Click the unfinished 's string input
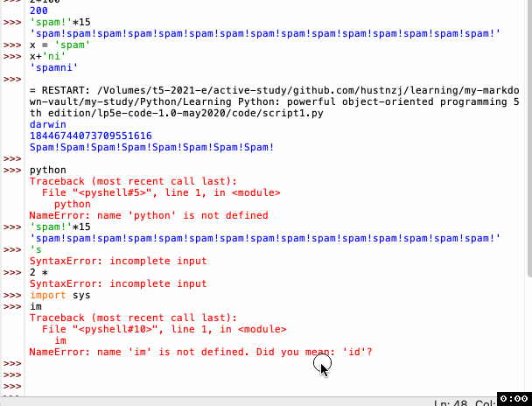Screen dimensions: 532x406 pyautogui.click(x=36, y=249)
